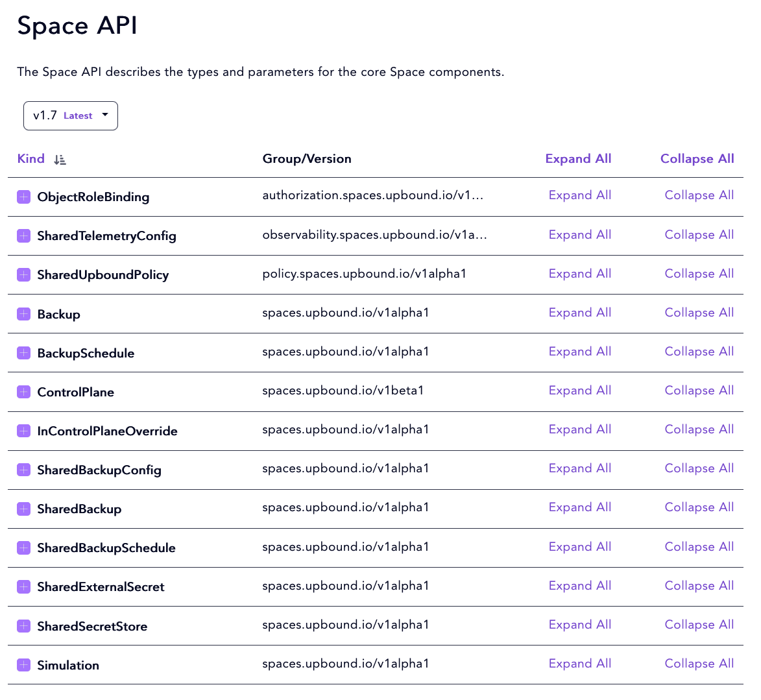This screenshot has height=700, width=761.
Task: Click the sort icon next to Kind
Action: tap(60, 160)
